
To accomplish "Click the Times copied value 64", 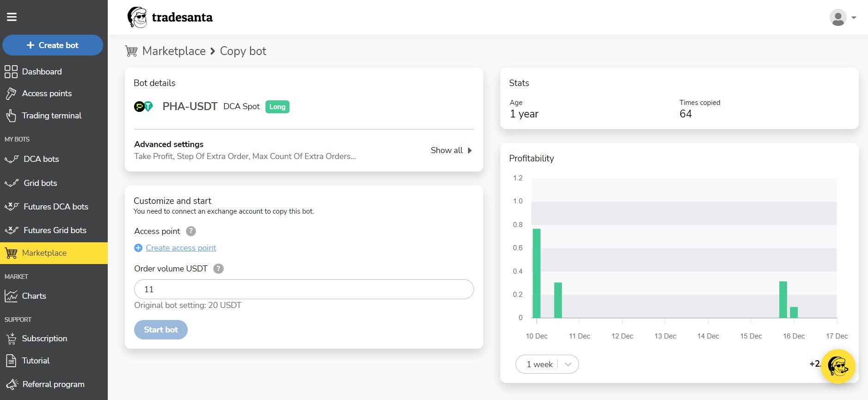I will 685,114.
